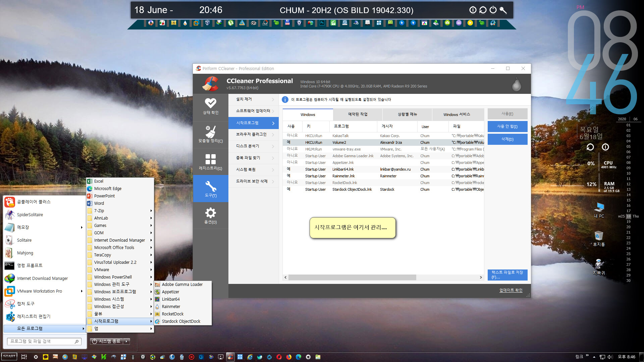644x362 pixels.
Task: Open 레지스트리 편집기 from start menu
Action: click(x=44, y=316)
